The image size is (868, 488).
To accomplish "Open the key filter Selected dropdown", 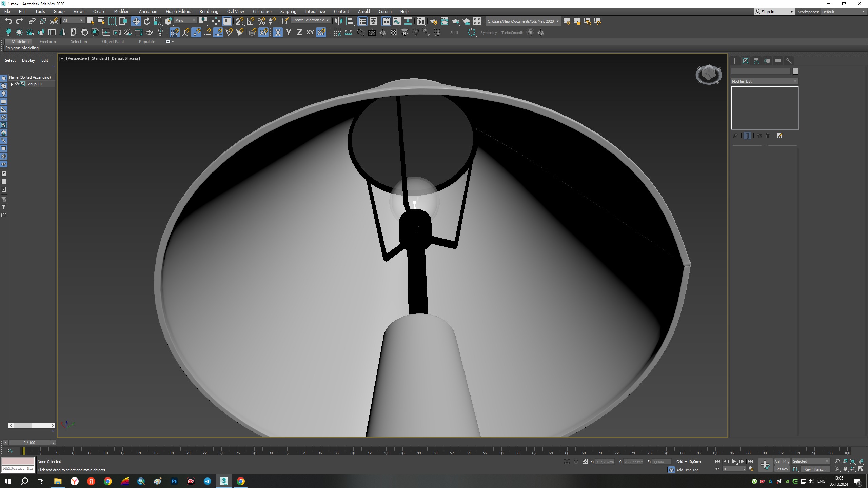I will (x=810, y=461).
